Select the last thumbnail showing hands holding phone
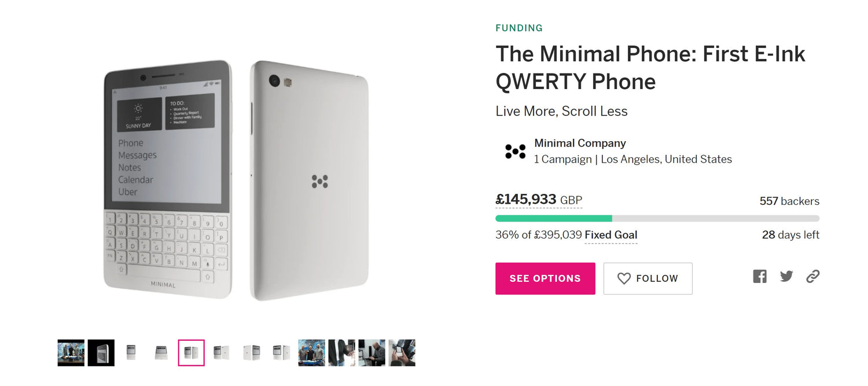 tap(402, 351)
